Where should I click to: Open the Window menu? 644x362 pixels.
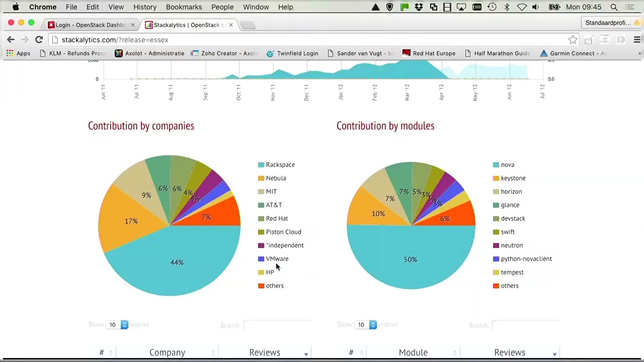point(256,7)
